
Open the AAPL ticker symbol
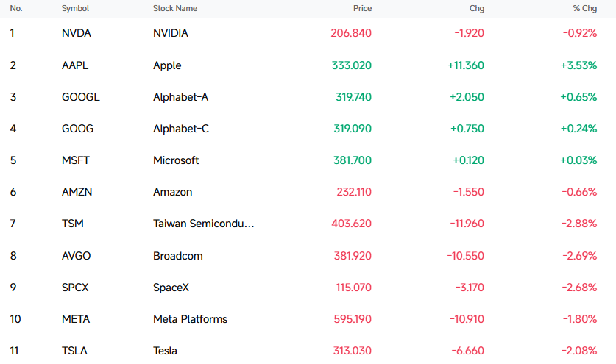pyautogui.click(x=74, y=65)
